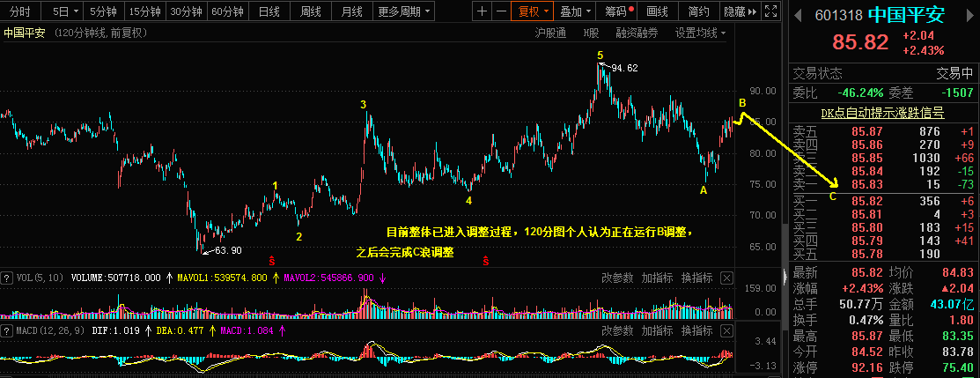
Task: Click the 94.62 high price label
Action: point(623,68)
